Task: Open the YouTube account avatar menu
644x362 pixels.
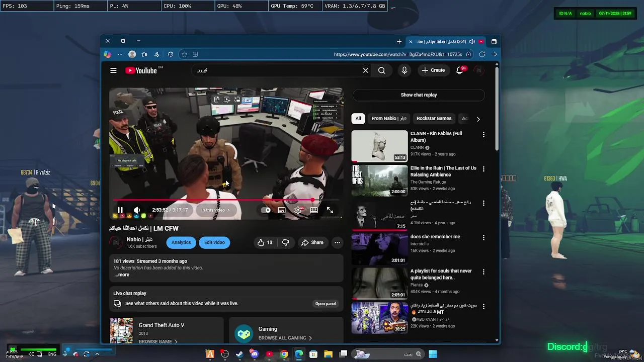Action: pyautogui.click(x=478, y=70)
